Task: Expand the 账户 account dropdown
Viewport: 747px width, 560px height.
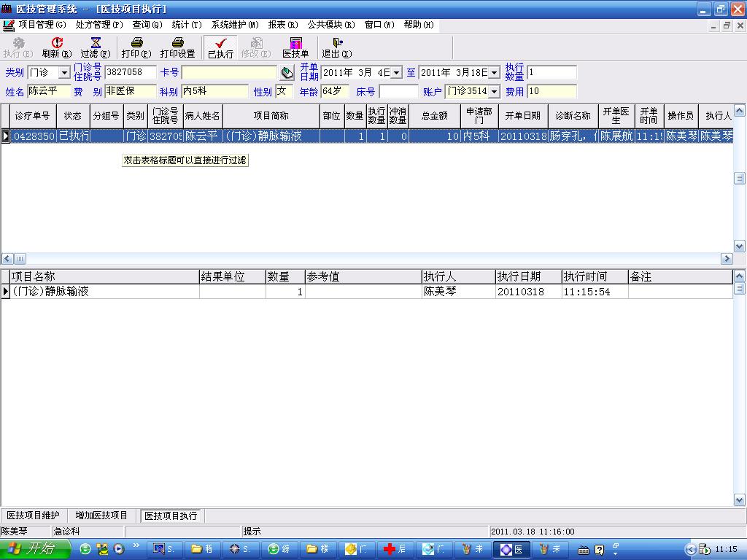Action: (494, 92)
